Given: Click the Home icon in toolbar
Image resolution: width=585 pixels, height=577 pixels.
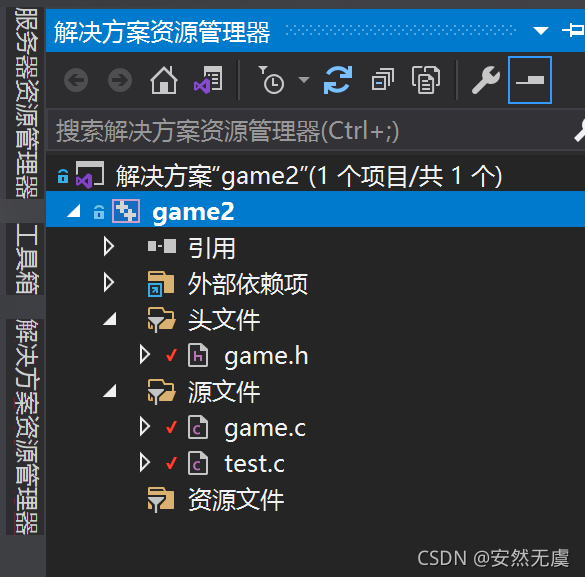Looking at the screenshot, I should click(x=164, y=80).
